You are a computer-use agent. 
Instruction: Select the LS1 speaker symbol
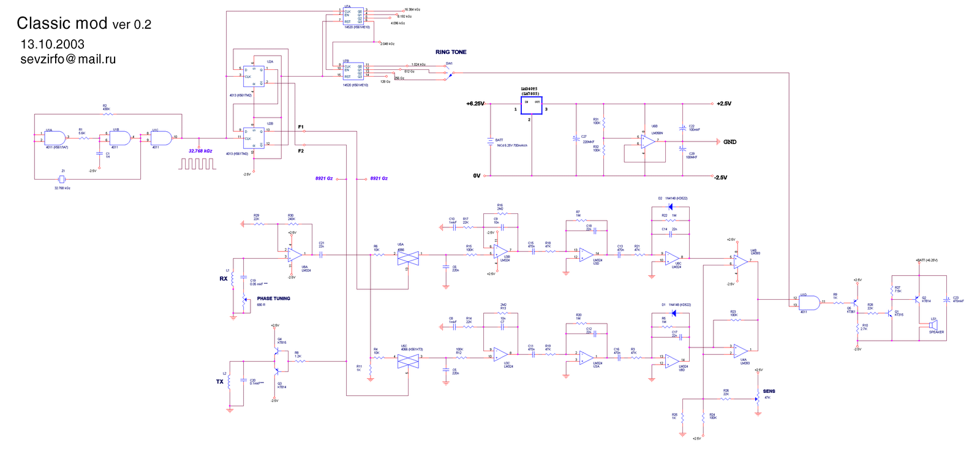933,326
